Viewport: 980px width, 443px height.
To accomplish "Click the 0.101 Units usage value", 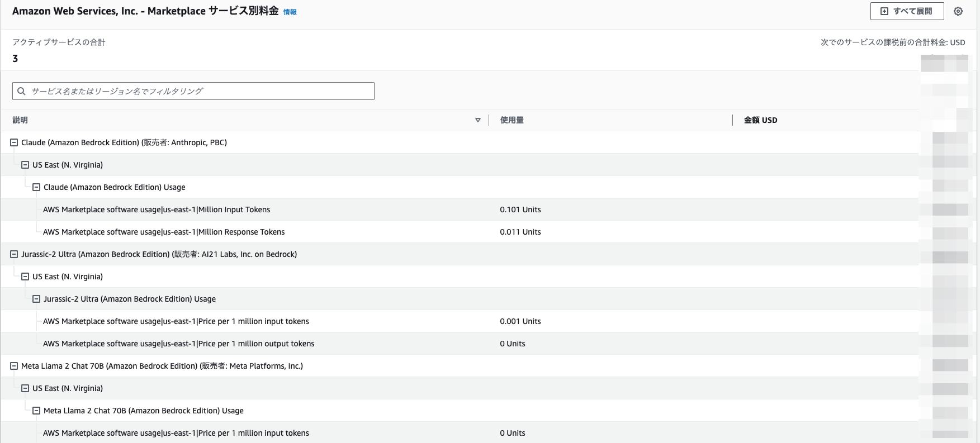I will tap(520, 209).
